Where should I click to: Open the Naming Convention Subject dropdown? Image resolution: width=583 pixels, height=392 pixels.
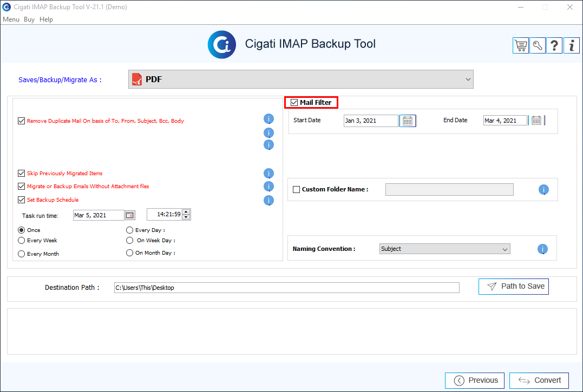pyautogui.click(x=444, y=249)
